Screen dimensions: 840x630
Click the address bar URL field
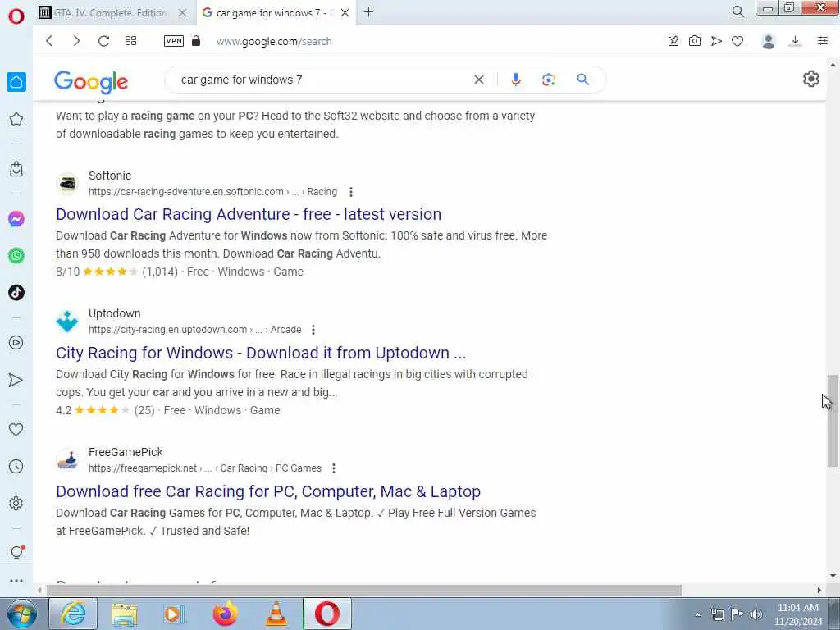pos(274,41)
